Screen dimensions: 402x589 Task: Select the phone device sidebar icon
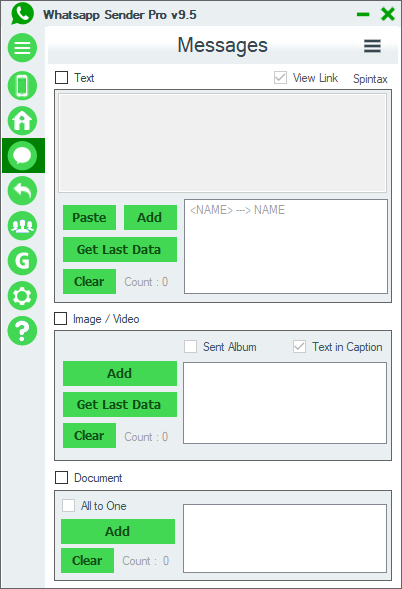point(22,86)
